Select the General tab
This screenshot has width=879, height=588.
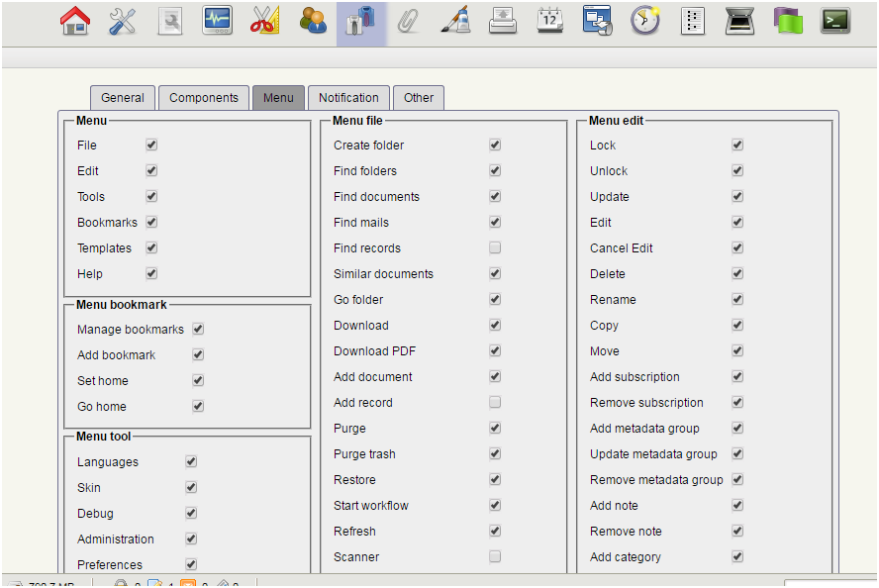pyautogui.click(x=123, y=97)
